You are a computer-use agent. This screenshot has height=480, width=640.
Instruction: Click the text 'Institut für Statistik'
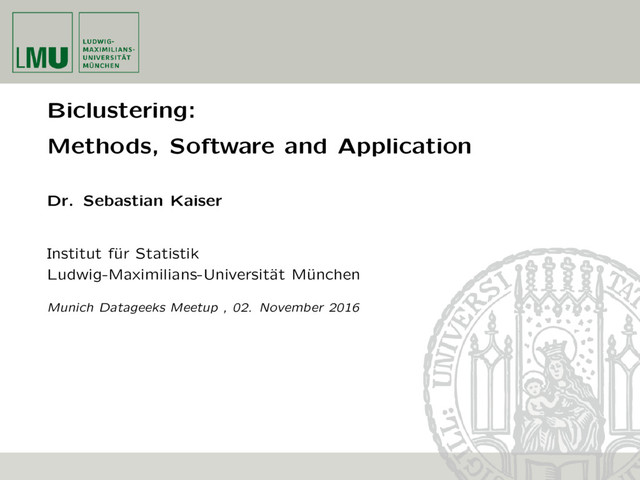coord(123,254)
